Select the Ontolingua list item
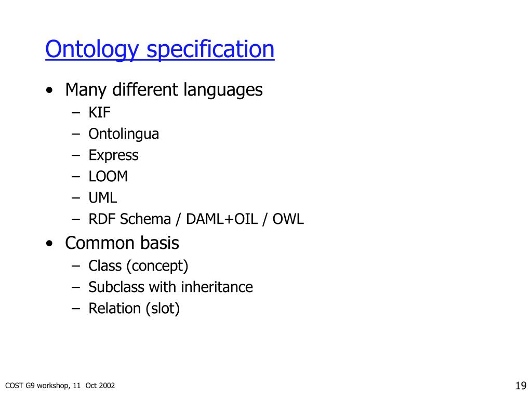Image resolution: width=532 pixels, height=399 pixels. (x=124, y=134)
